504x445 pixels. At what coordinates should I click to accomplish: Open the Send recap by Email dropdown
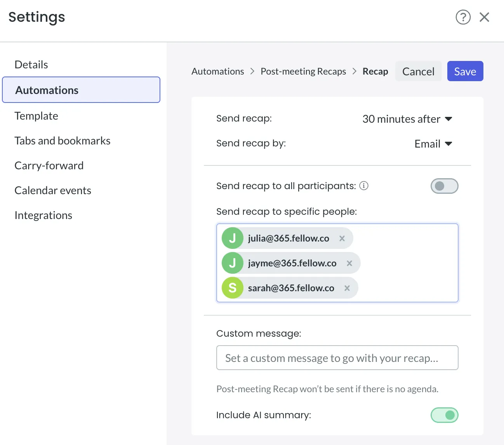coord(433,144)
